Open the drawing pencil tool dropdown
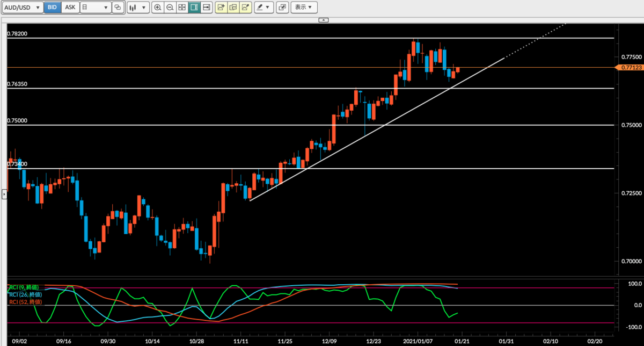The width and height of the screenshot is (644, 346). click(264, 8)
